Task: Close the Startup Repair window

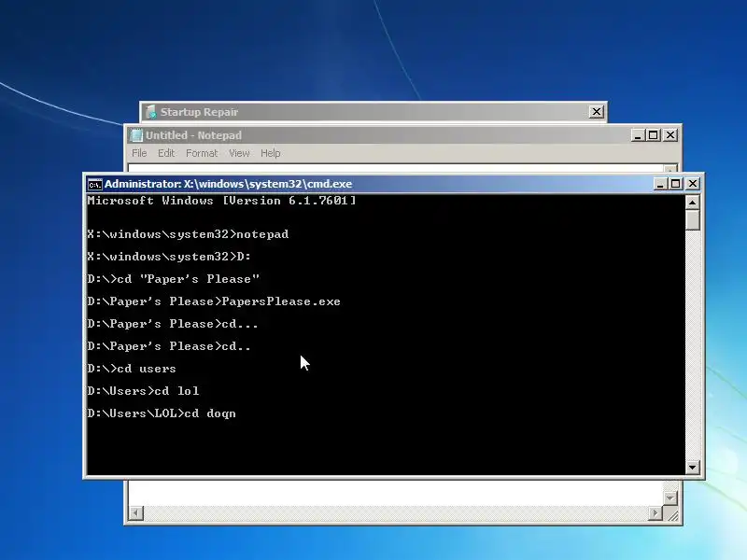Action: (596, 112)
